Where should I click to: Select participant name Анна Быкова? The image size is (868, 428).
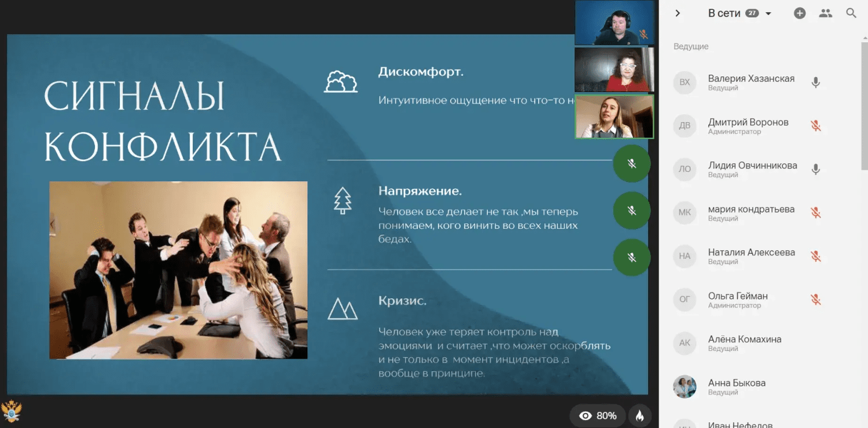pos(737,383)
